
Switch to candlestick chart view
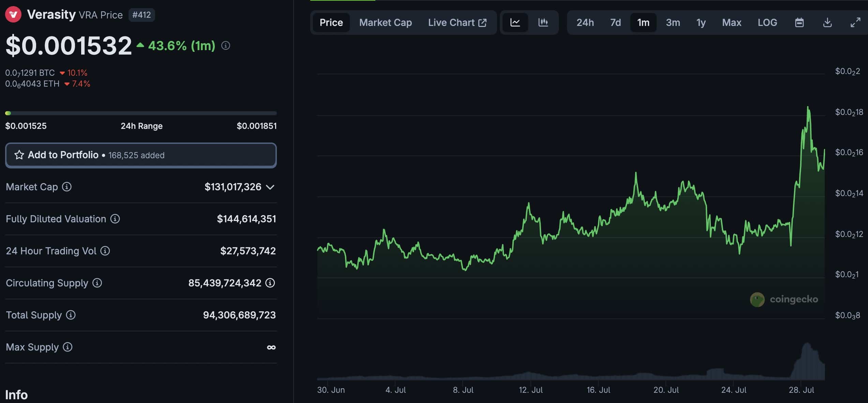click(543, 23)
